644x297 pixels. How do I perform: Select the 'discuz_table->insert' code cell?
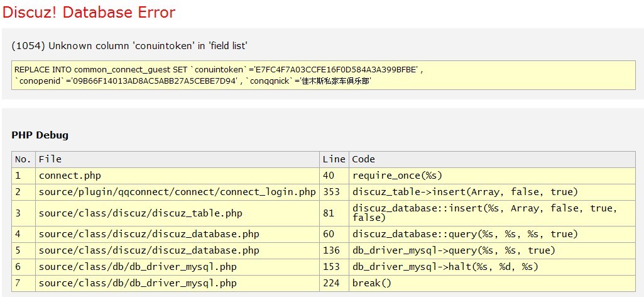point(492,192)
